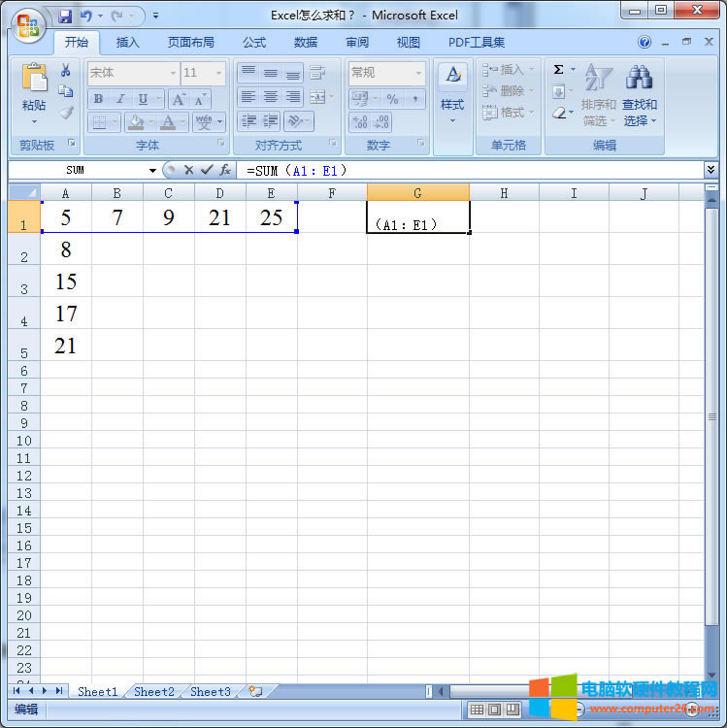727x728 pixels.
Task: Toggle bold formatting
Action: click(98, 99)
